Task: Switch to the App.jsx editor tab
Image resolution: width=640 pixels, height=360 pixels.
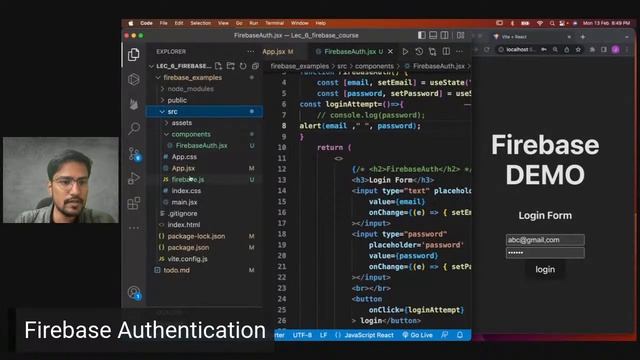Action: pos(278,51)
